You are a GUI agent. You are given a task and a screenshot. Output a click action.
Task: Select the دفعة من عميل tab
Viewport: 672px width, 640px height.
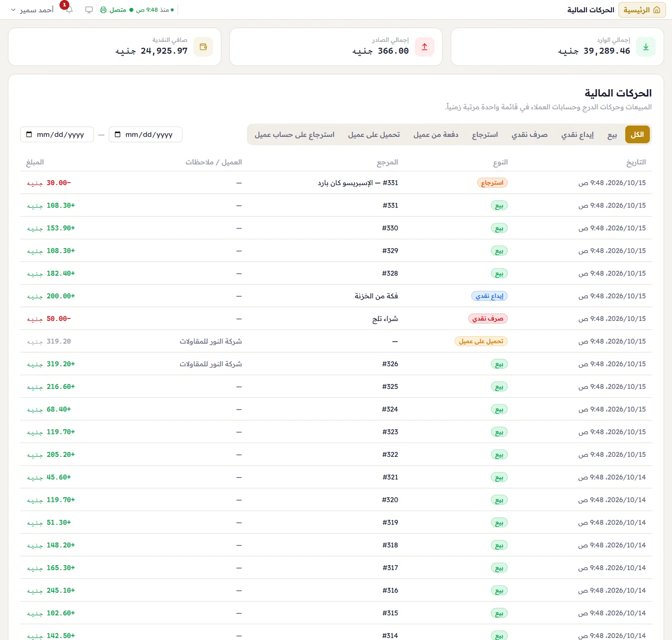[436, 134]
